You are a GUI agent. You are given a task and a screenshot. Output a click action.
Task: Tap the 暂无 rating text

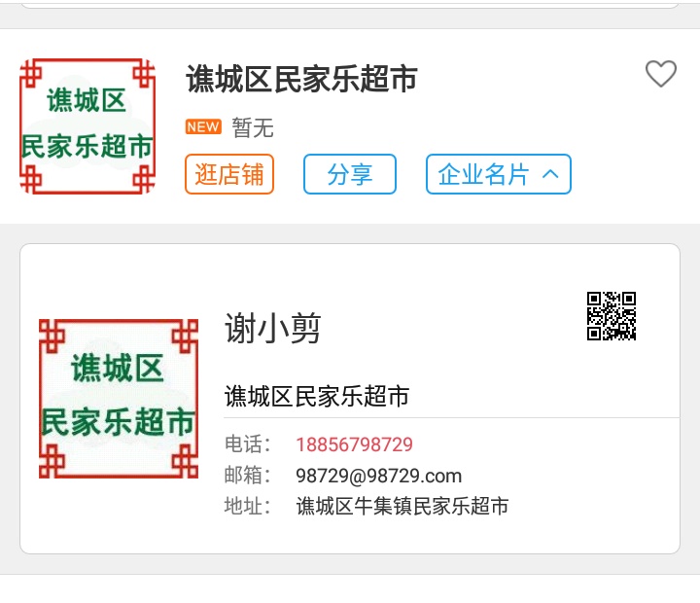[x=253, y=127]
